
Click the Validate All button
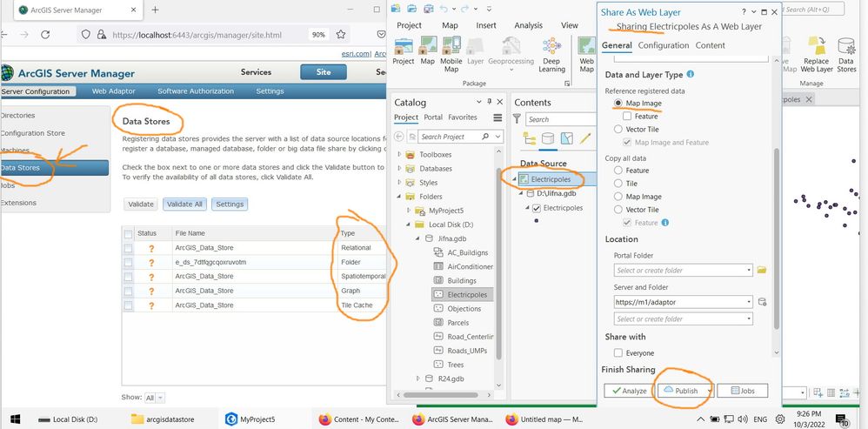tap(184, 204)
